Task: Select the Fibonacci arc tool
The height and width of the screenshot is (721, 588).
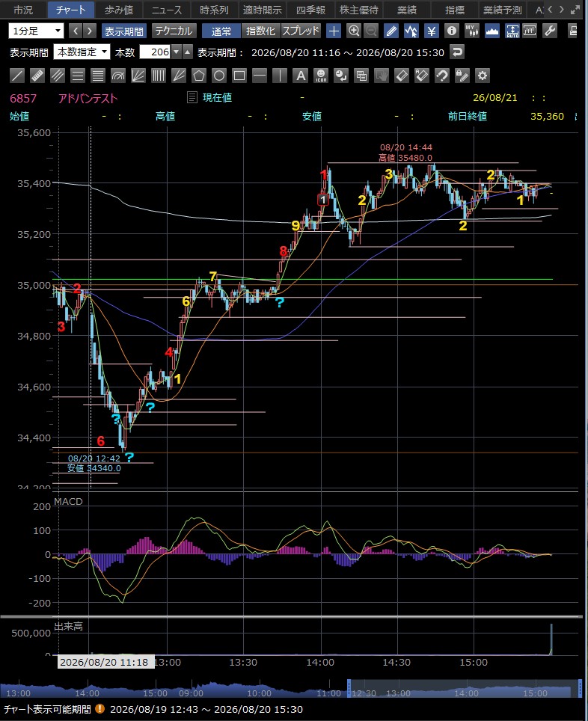Action: click(118, 76)
